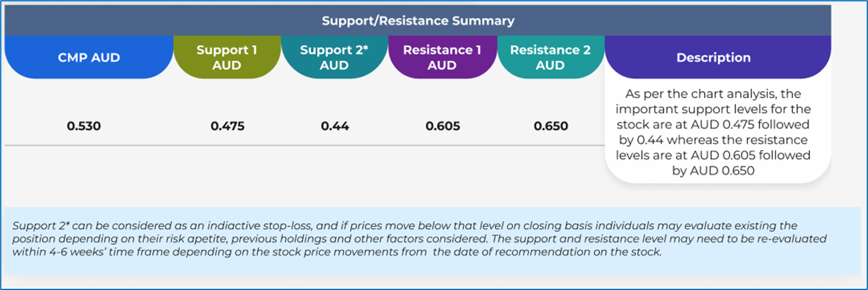Viewport: 868px width, 290px height.
Task: Select the teal Support 2* AUD header
Action: [x=334, y=58]
